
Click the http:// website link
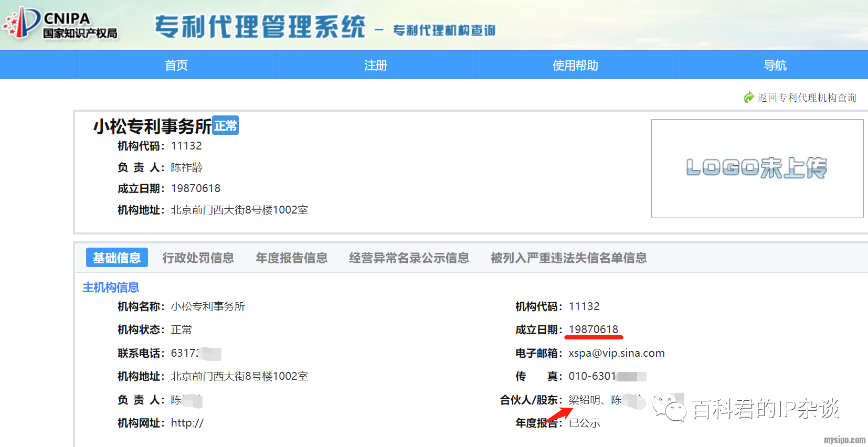coord(187,423)
